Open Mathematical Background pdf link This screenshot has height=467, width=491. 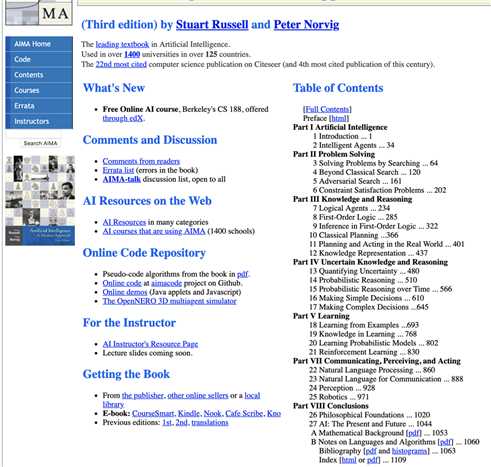pyautogui.click(x=414, y=433)
